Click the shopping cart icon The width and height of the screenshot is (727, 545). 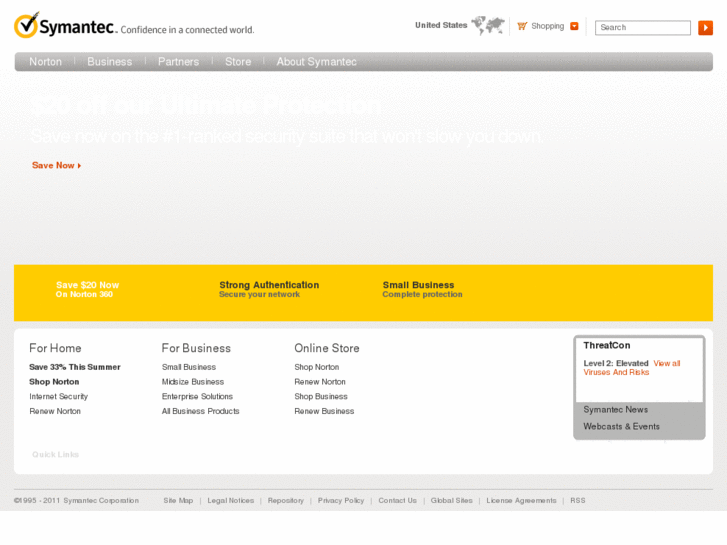[x=522, y=26]
